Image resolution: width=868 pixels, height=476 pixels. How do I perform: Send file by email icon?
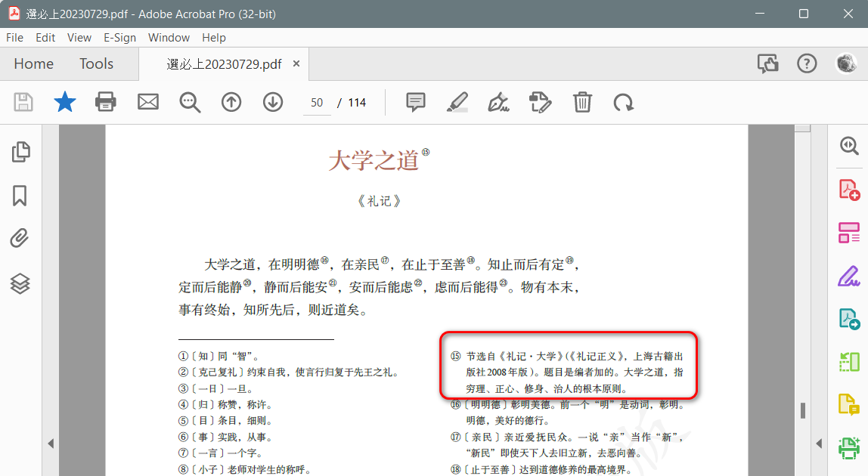point(147,102)
